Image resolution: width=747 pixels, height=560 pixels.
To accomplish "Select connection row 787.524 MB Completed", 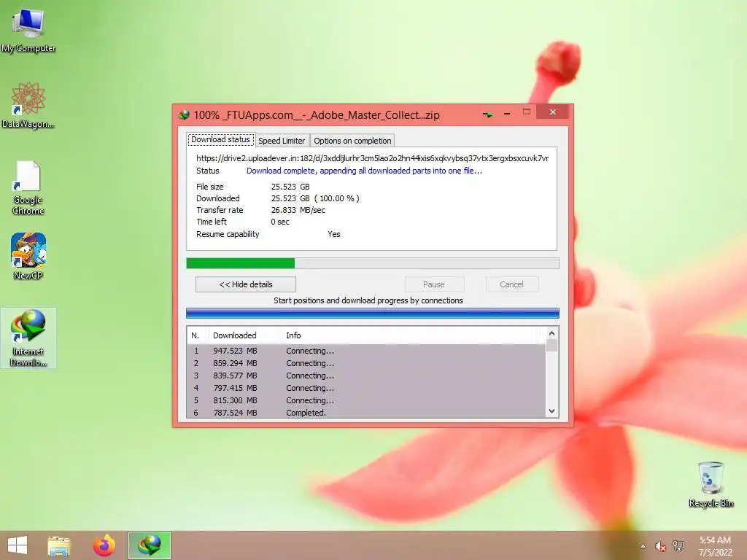I will (x=366, y=413).
